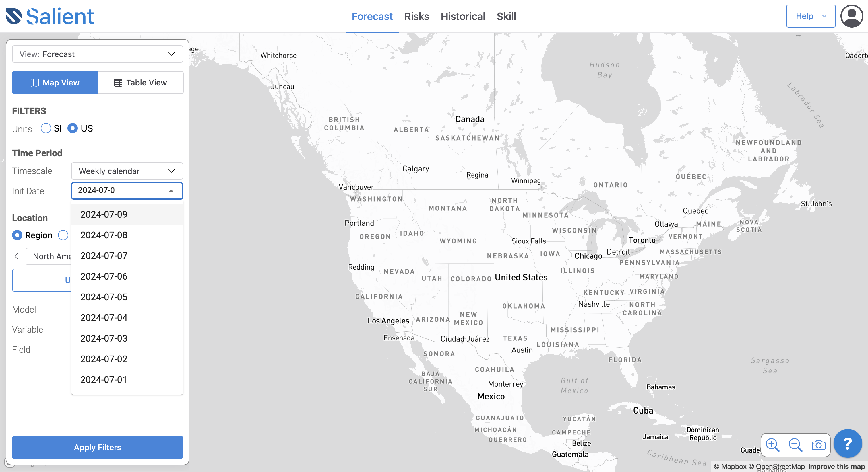Navigate to the Forecast tab
The width and height of the screenshot is (868, 472).
372,16
